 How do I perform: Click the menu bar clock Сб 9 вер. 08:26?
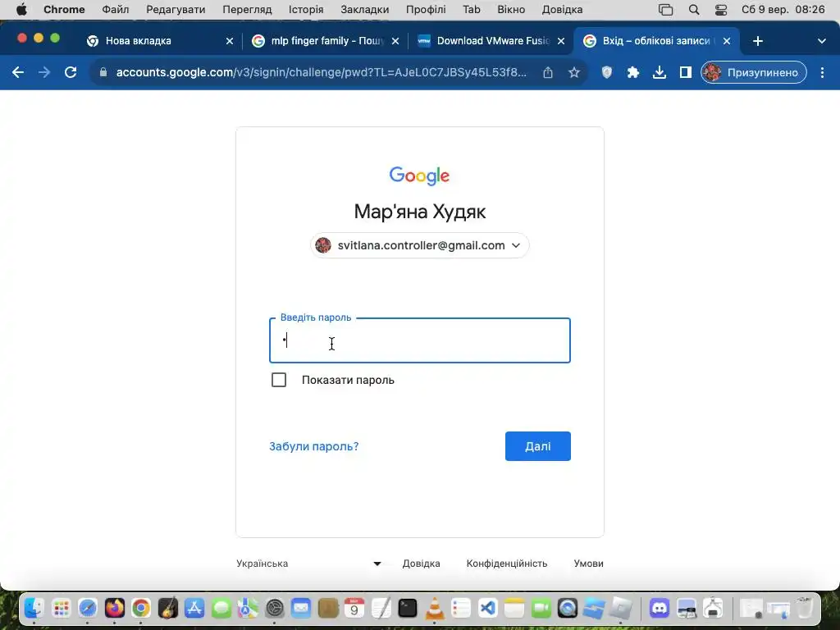[x=783, y=10]
